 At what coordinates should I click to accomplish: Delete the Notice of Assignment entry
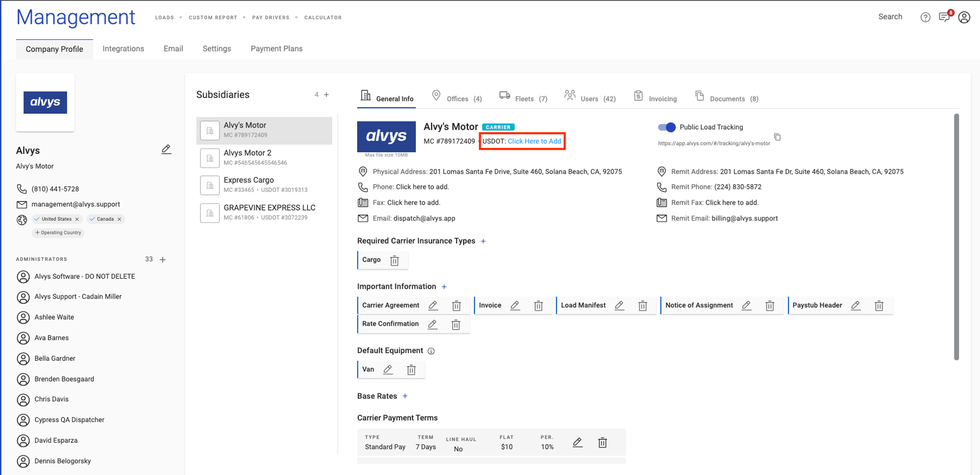770,306
